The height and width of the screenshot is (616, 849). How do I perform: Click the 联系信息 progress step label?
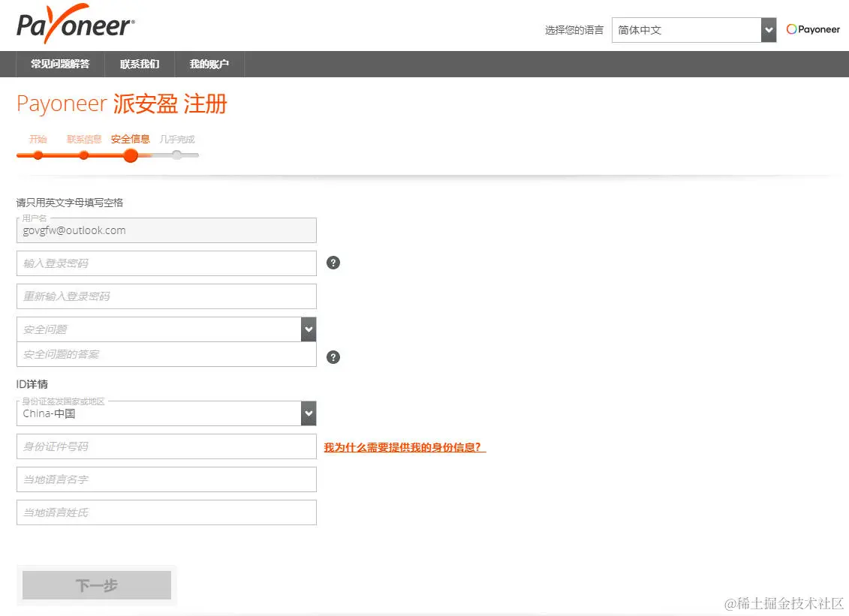click(83, 139)
